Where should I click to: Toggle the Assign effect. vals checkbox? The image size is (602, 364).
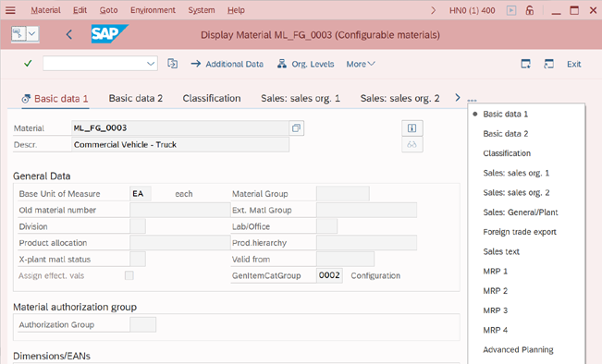129,275
